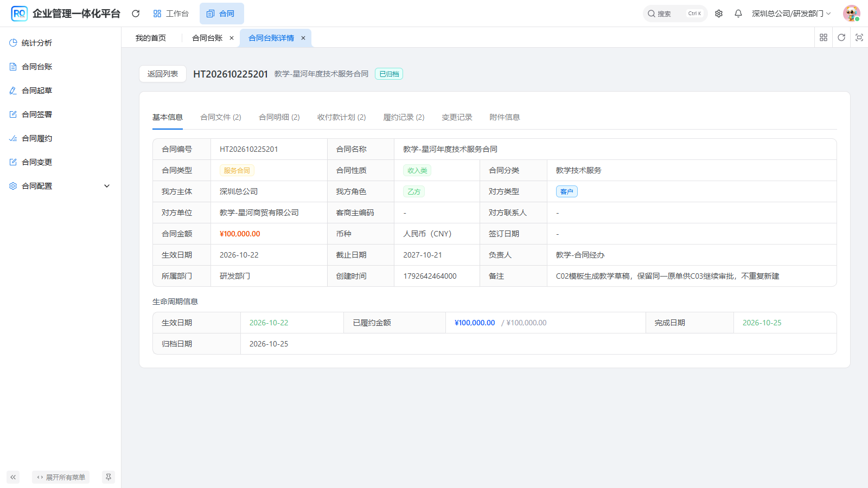The width and height of the screenshot is (868, 488).
Task: Collapse the sidebar with double-arrow icon
Action: 13,477
